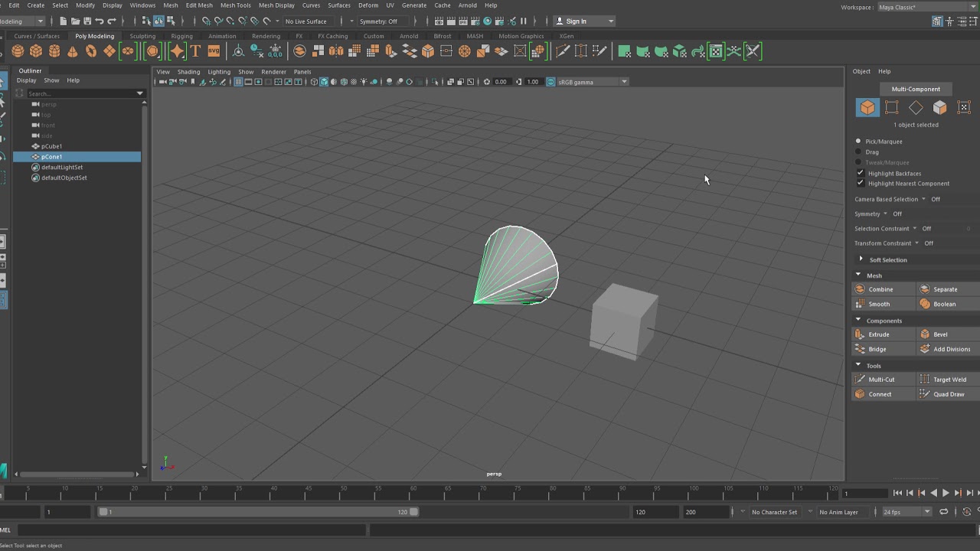Image resolution: width=980 pixels, height=551 pixels.
Task: Open the New Scene icon
Action: (x=63, y=21)
